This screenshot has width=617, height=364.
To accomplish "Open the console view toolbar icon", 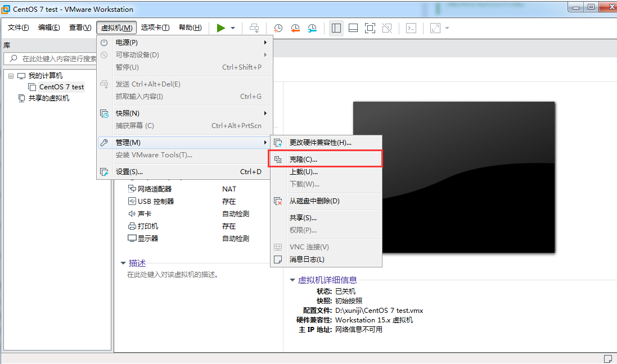I will pyautogui.click(x=411, y=28).
